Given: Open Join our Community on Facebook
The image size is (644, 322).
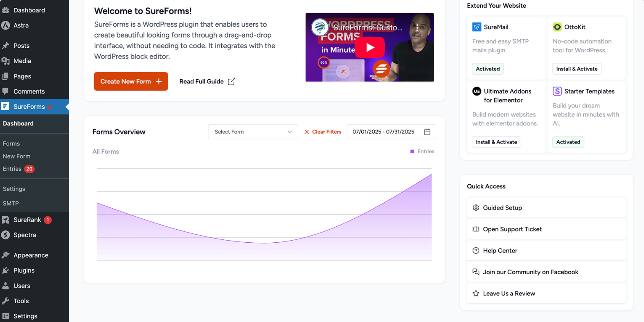Looking at the screenshot, I should [530, 272].
